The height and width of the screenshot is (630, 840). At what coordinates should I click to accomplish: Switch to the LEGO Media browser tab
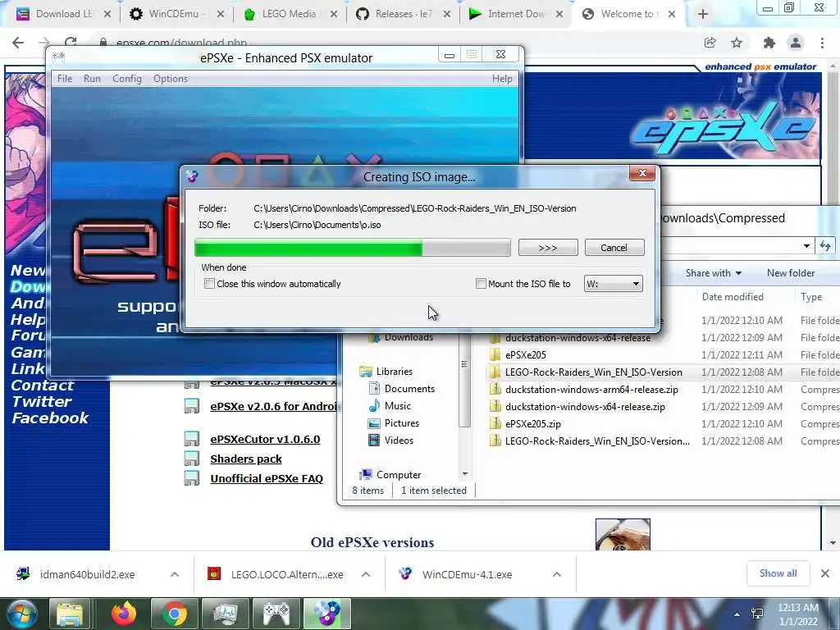[x=290, y=14]
